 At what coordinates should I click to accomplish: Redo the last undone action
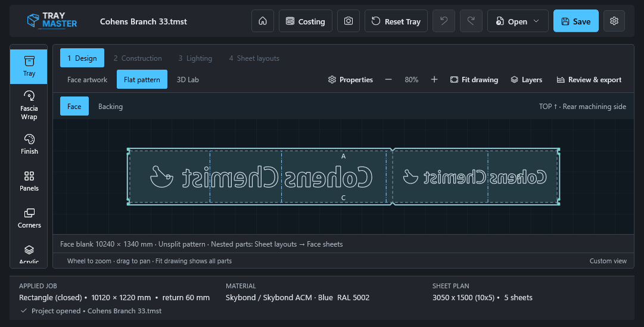point(471,21)
